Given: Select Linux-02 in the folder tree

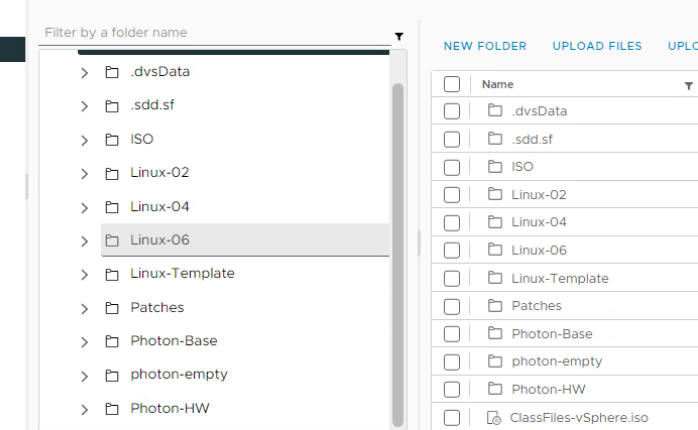Looking at the screenshot, I should [159, 173].
